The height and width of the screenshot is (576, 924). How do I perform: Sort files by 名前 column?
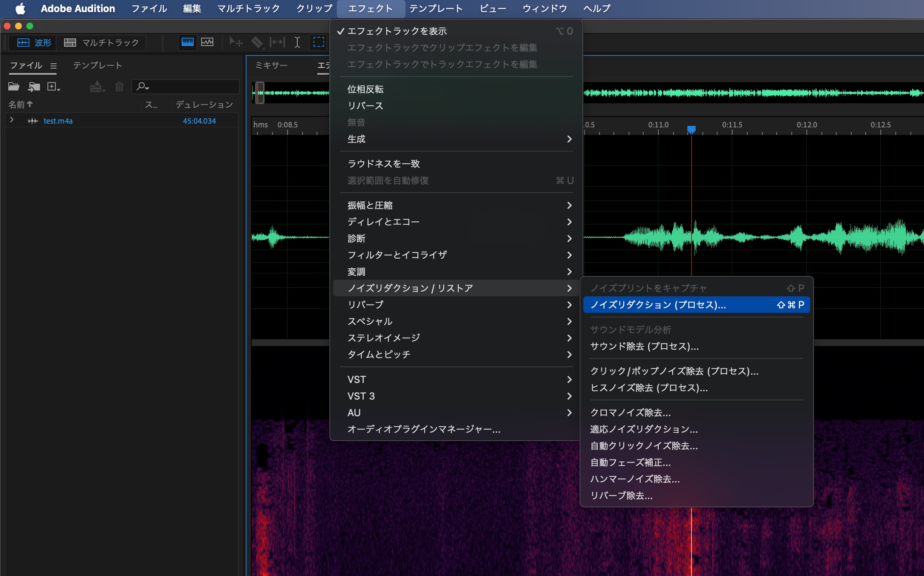(x=21, y=104)
